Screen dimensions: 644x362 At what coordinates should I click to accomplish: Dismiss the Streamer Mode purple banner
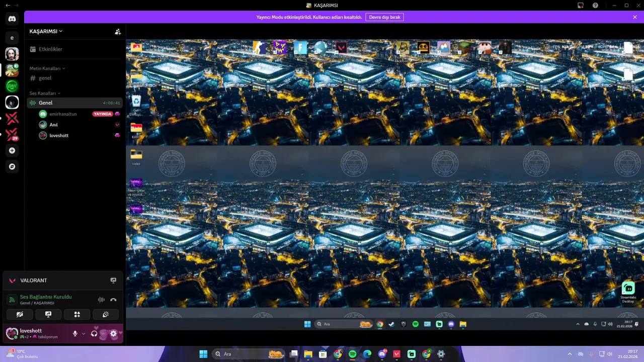pos(635,17)
